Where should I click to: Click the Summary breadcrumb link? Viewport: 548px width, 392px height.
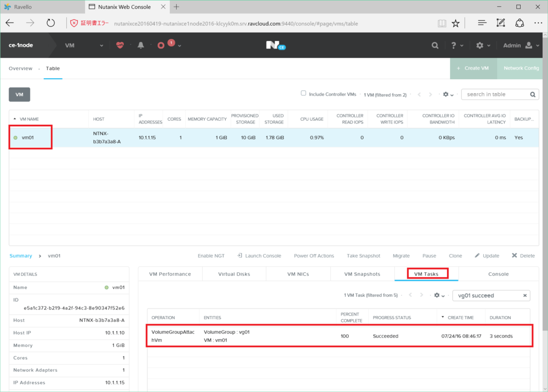(x=21, y=256)
